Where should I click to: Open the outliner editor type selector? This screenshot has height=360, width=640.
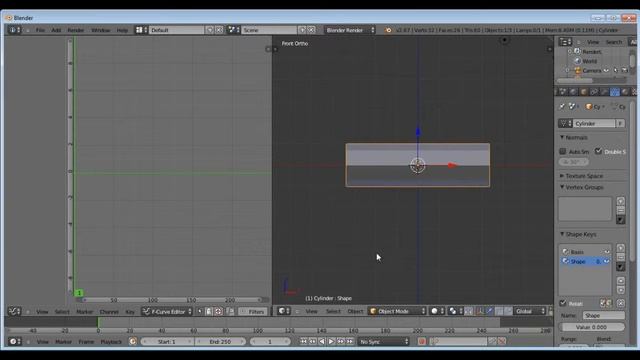click(x=565, y=42)
